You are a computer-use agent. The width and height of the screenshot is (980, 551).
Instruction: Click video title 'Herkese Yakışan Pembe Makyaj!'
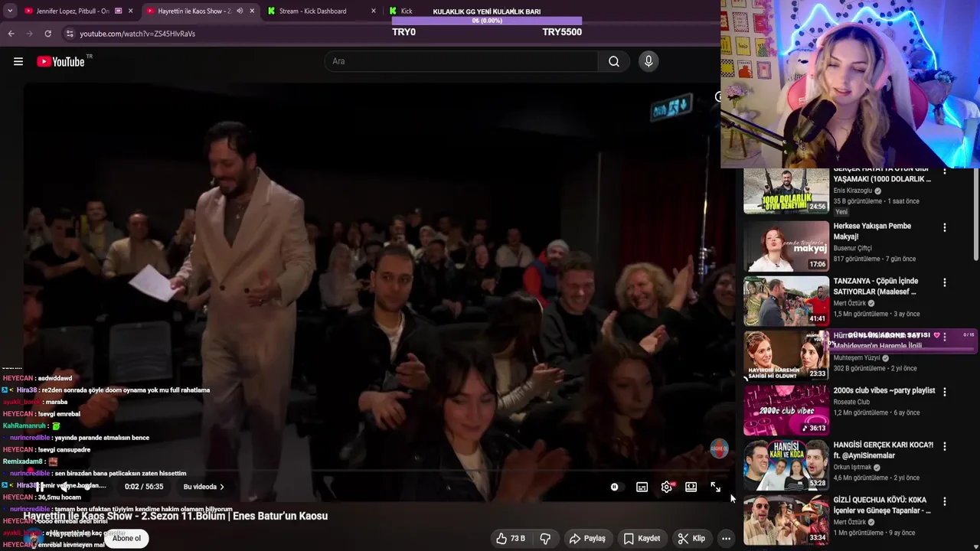coord(872,231)
